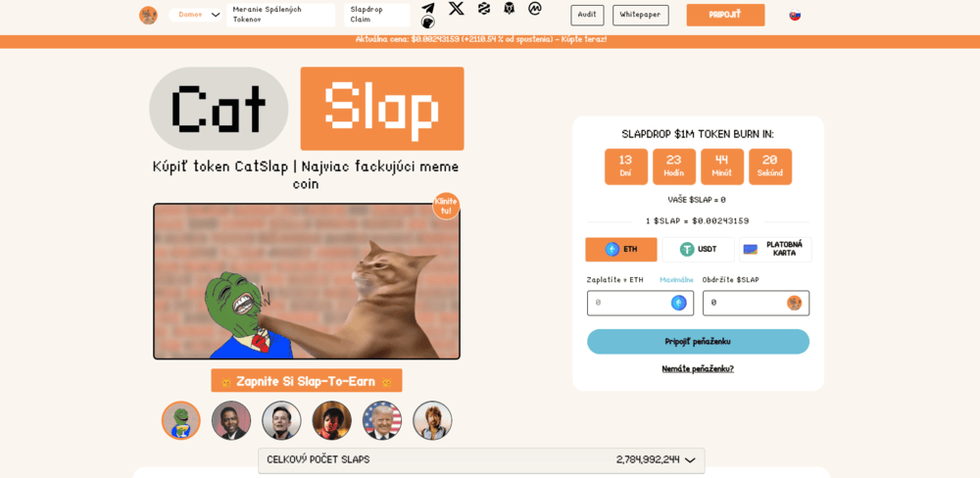Expand the Domov dropdown menu
980x478 pixels.
point(196,15)
